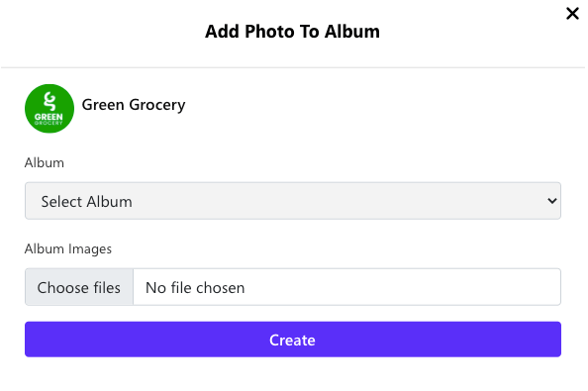Click the chevron arrow in Album dropdown

(x=551, y=201)
